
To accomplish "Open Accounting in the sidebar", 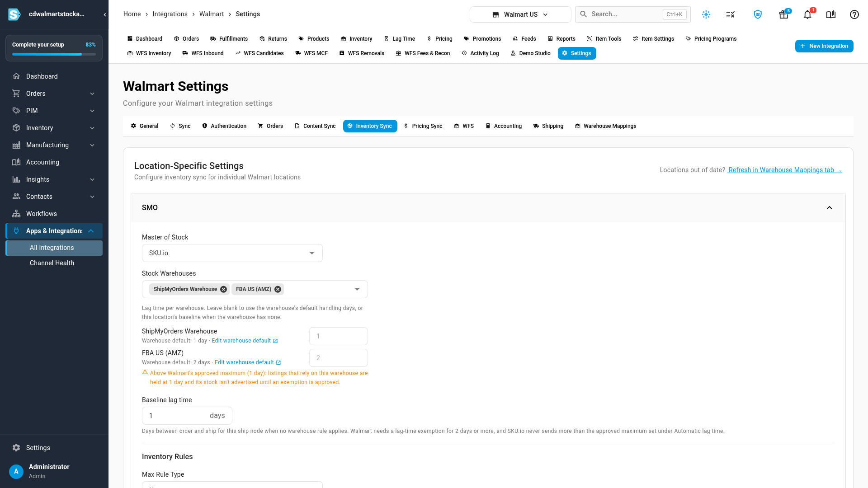I will point(54,162).
